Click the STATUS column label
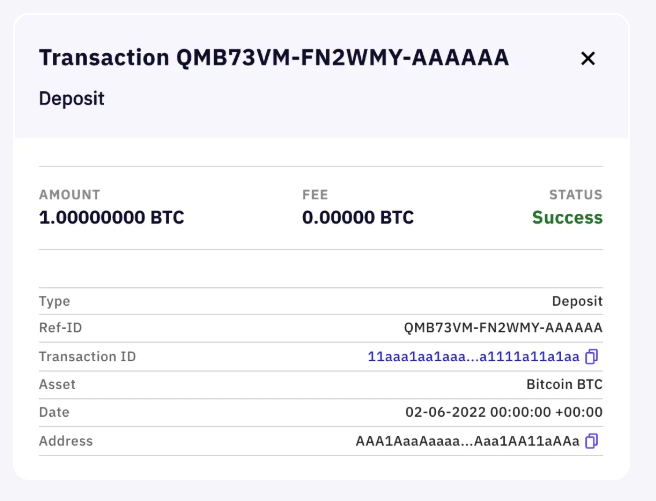Image resolution: width=656 pixels, height=501 pixels. (x=576, y=195)
